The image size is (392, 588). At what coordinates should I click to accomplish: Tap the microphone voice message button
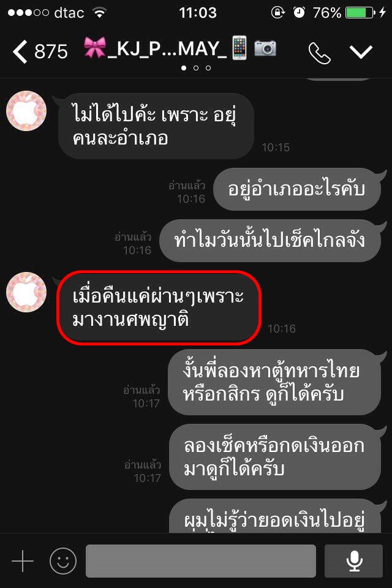pos(354,561)
